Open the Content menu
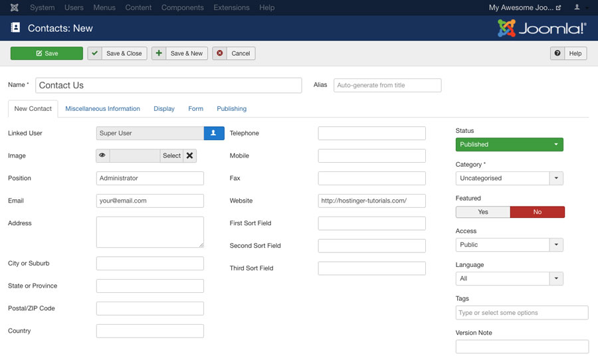Image resolution: width=598 pixels, height=364 pixels. tap(138, 7)
